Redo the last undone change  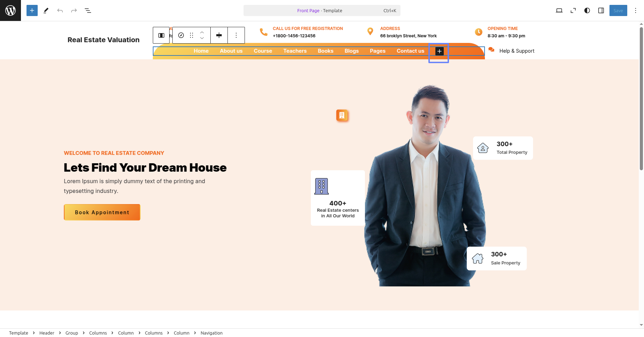pyautogui.click(x=74, y=10)
